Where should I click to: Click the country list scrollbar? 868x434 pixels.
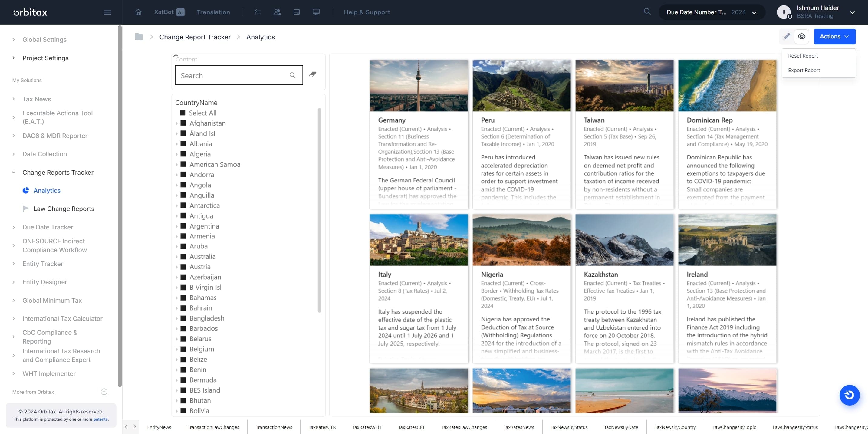319,210
